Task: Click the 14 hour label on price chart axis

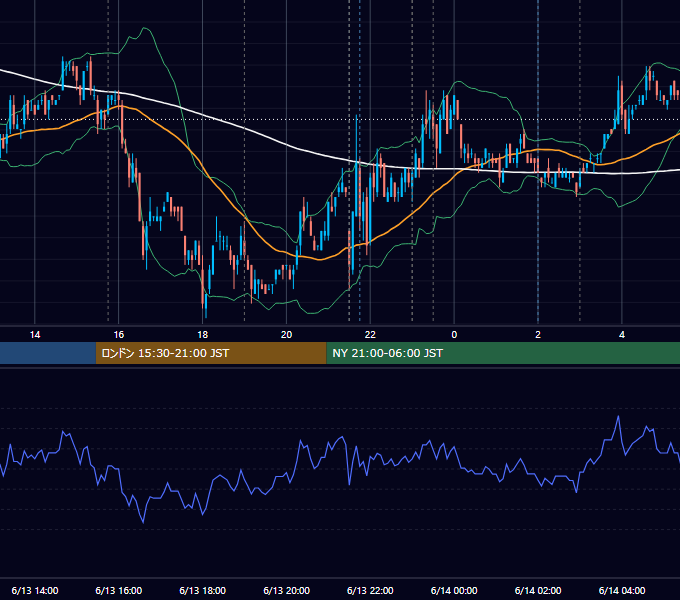Action: (35, 335)
